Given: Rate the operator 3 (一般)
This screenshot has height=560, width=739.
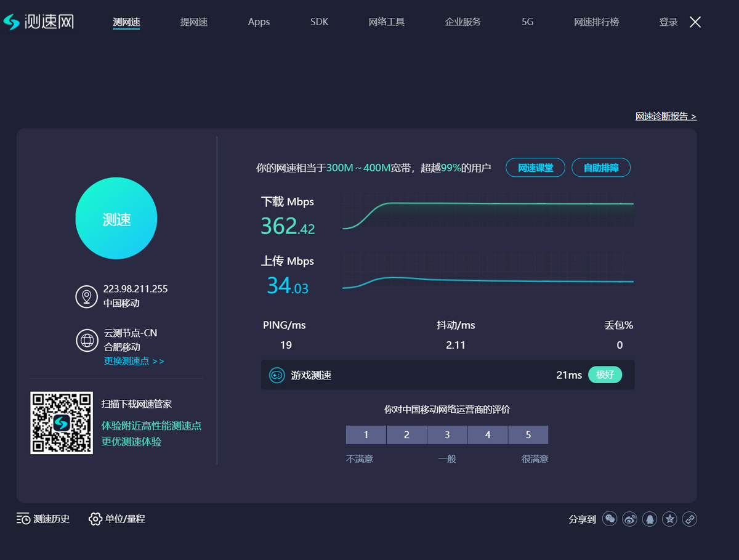Looking at the screenshot, I should (x=447, y=434).
